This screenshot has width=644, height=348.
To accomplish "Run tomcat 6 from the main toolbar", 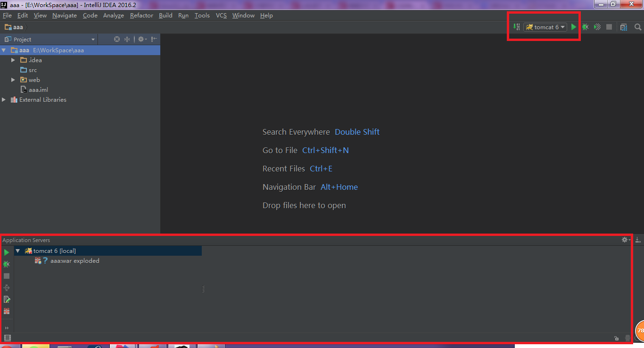I will [x=574, y=27].
